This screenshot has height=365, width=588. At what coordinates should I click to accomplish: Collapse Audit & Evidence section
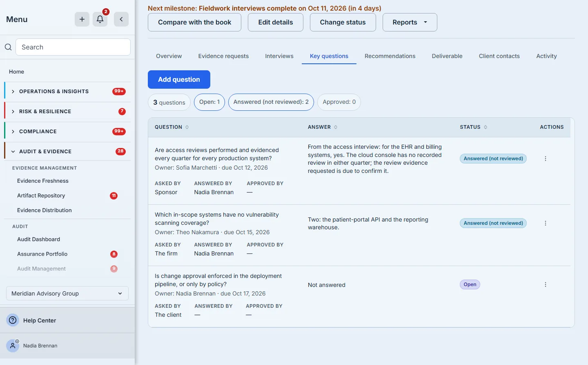pos(68,151)
